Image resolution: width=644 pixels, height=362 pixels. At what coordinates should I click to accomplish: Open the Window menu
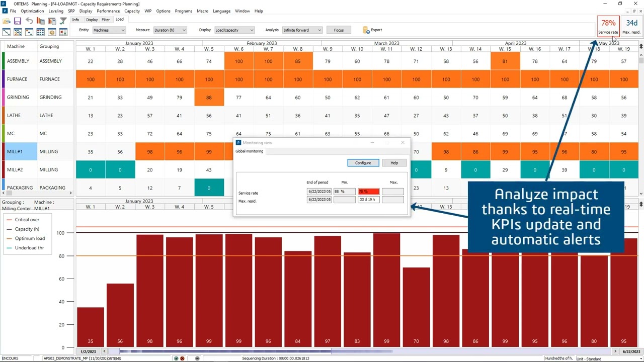click(x=243, y=11)
